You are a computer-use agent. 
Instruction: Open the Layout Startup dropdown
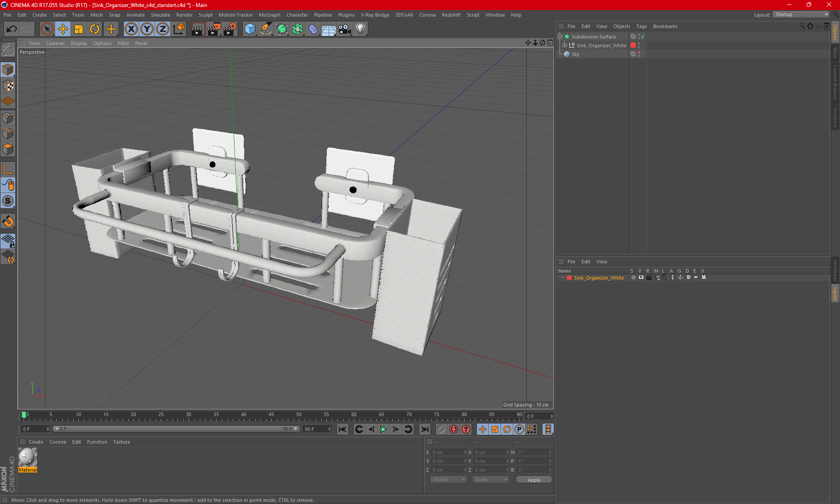[x=801, y=14]
